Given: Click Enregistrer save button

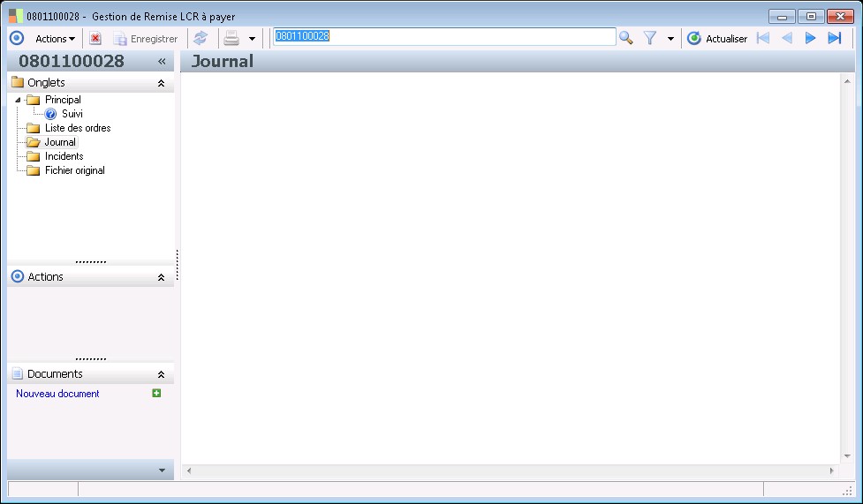Looking at the screenshot, I should pyautogui.click(x=145, y=39).
